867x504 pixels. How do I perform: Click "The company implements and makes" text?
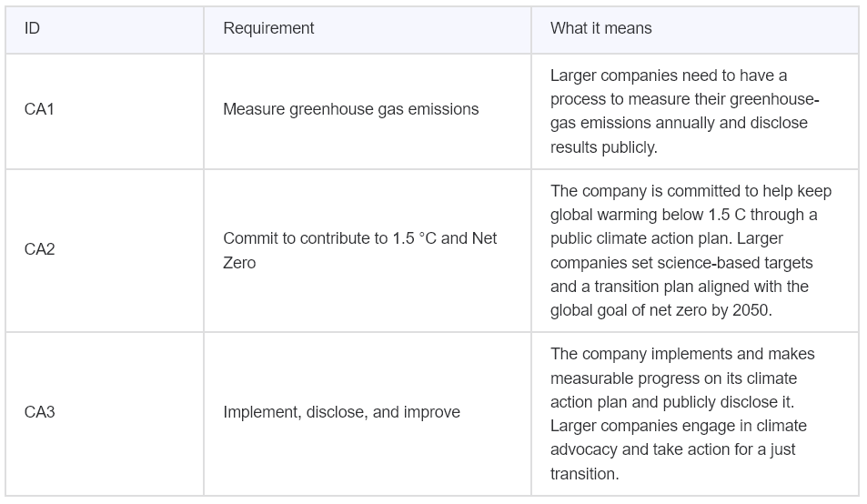pyautogui.click(x=682, y=354)
